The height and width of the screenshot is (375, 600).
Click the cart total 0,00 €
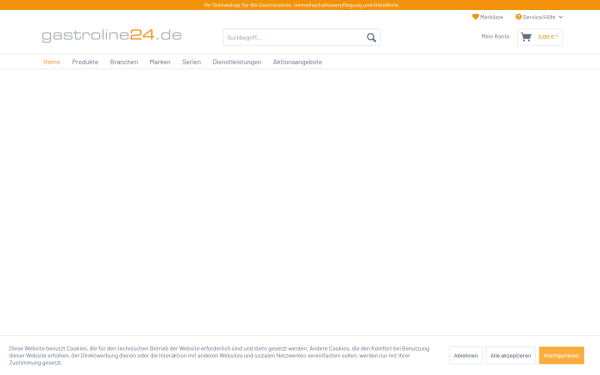[x=548, y=37]
